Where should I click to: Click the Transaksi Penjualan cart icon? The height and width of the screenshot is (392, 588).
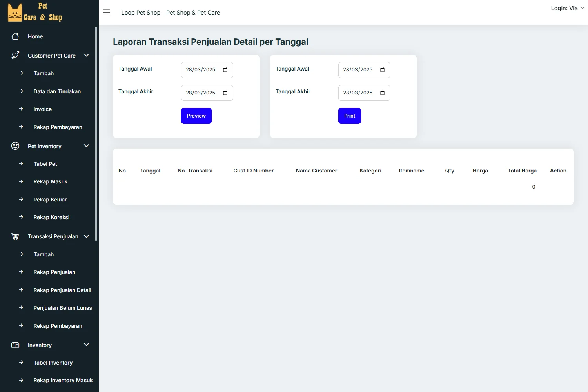point(15,236)
